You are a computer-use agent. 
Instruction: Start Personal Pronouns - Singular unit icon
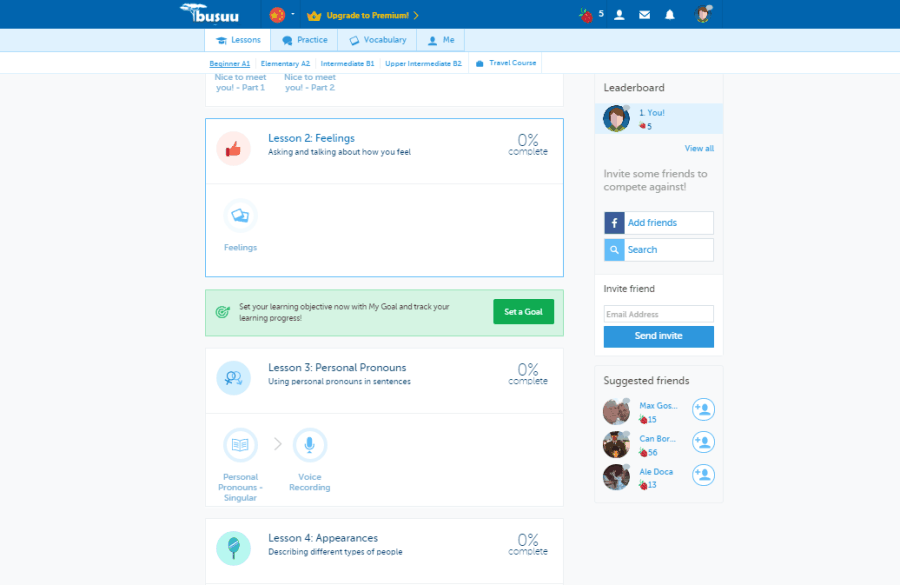[240, 445]
